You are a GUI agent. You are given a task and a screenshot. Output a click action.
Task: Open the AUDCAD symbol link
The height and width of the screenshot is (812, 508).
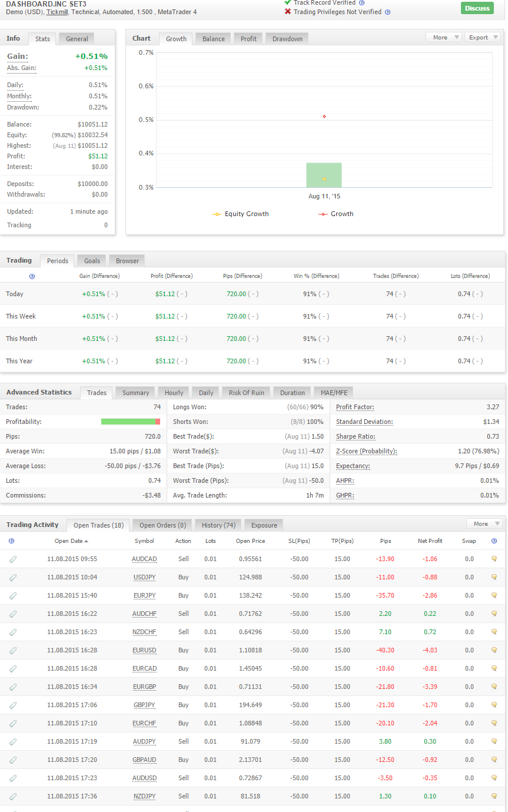point(144,559)
